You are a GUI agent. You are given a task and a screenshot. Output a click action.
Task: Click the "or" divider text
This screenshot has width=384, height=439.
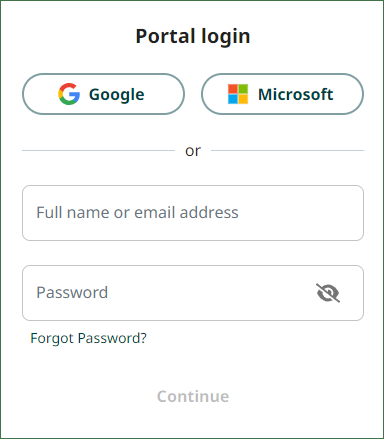193,151
